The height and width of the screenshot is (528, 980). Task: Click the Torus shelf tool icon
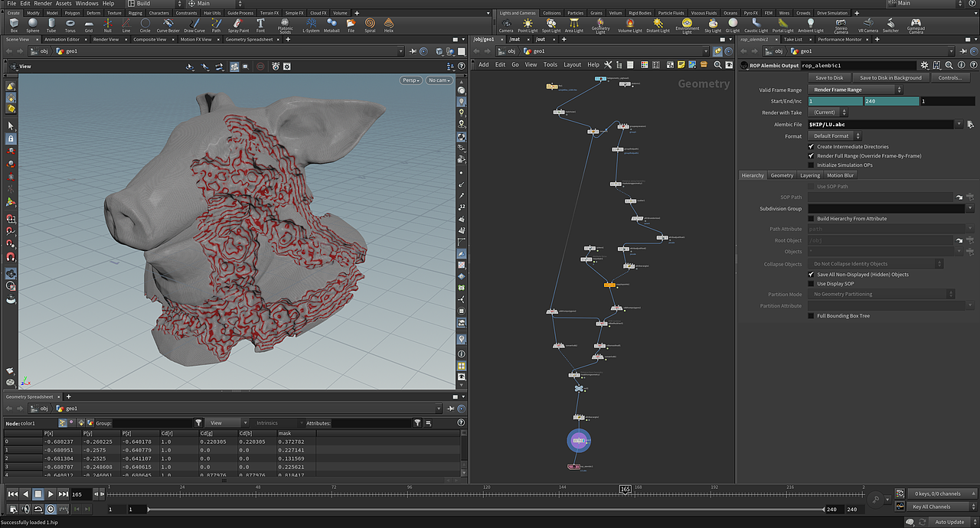[70, 24]
